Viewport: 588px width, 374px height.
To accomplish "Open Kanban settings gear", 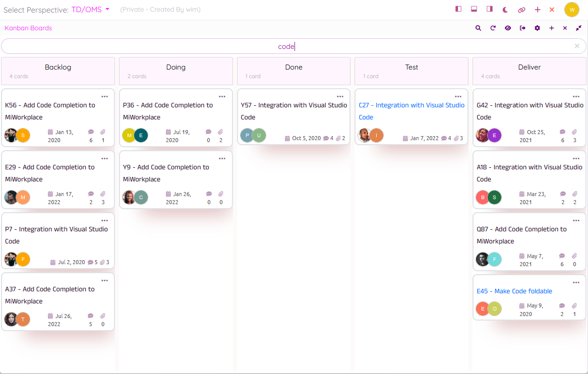I will pyautogui.click(x=537, y=28).
